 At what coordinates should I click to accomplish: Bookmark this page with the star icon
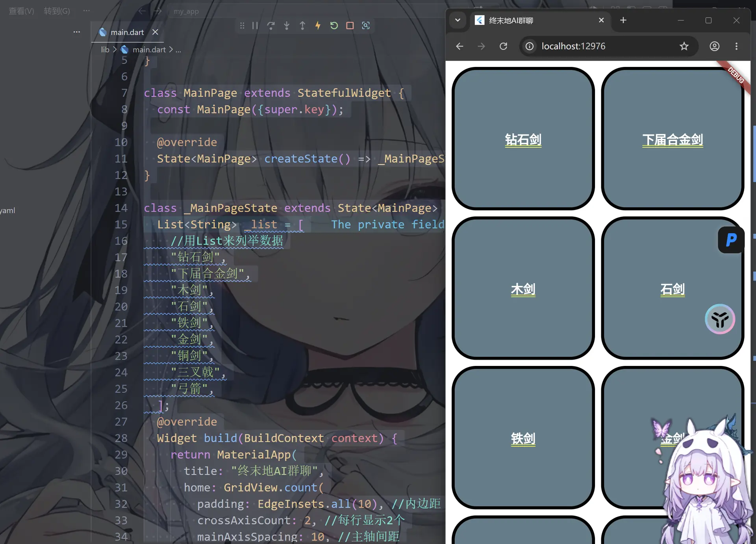pos(684,46)
